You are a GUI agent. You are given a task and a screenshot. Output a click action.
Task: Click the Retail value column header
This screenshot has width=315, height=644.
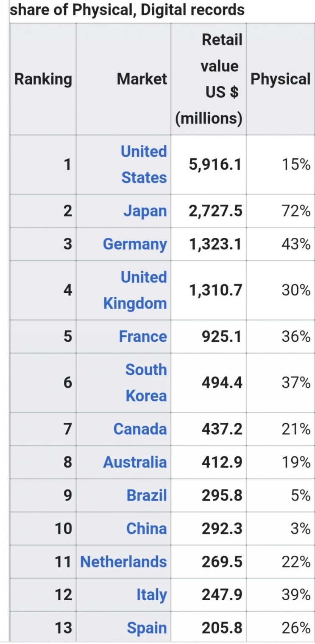[x=209, y=79]
